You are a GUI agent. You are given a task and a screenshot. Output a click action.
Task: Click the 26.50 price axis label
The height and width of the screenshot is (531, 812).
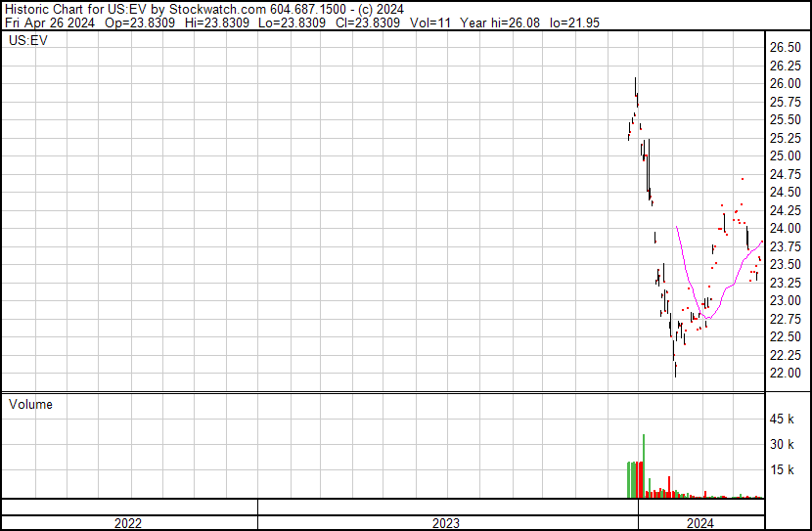pos(785,48)
